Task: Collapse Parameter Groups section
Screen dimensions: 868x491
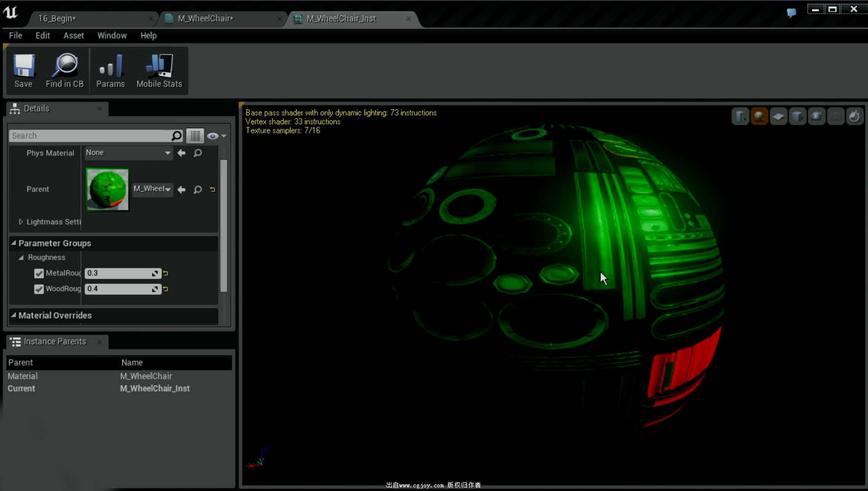Action: (x=14, y=243)
